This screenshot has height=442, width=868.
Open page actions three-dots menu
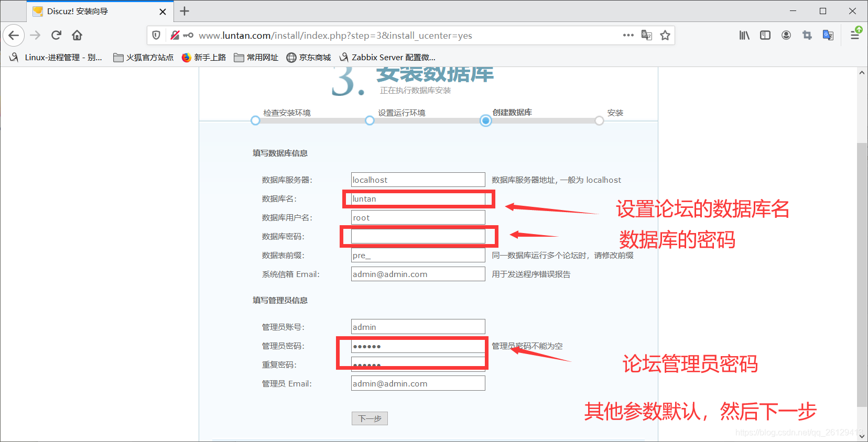[x=628, y=35]
